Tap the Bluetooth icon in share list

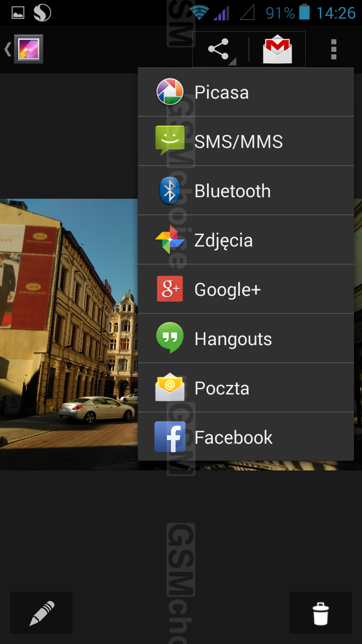tap(170, 191)
